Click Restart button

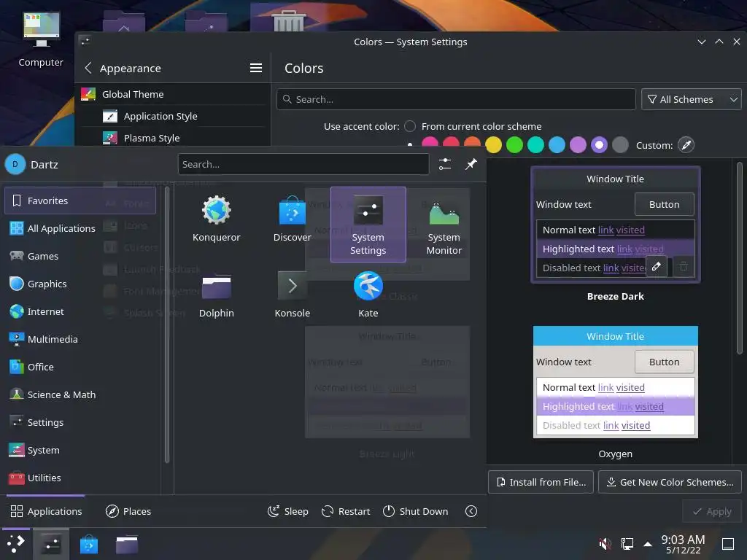(346, 511)
